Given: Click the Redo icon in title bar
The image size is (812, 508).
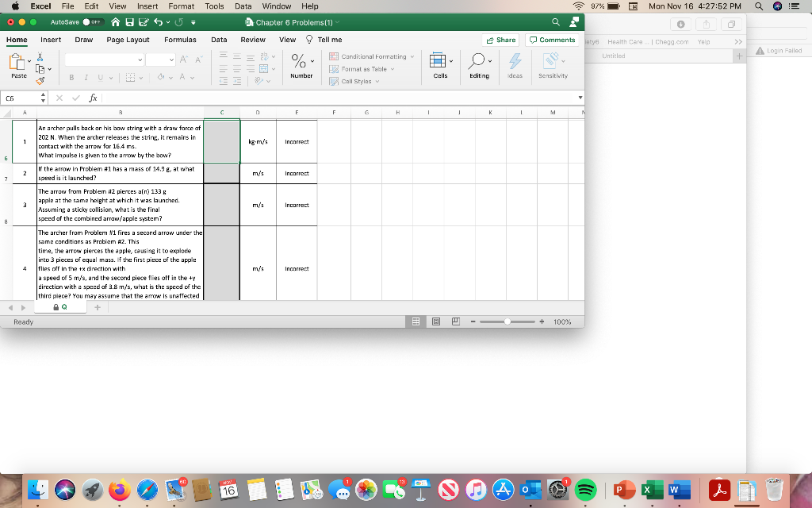Looking at the screenshot, I should tap(178, 22).
